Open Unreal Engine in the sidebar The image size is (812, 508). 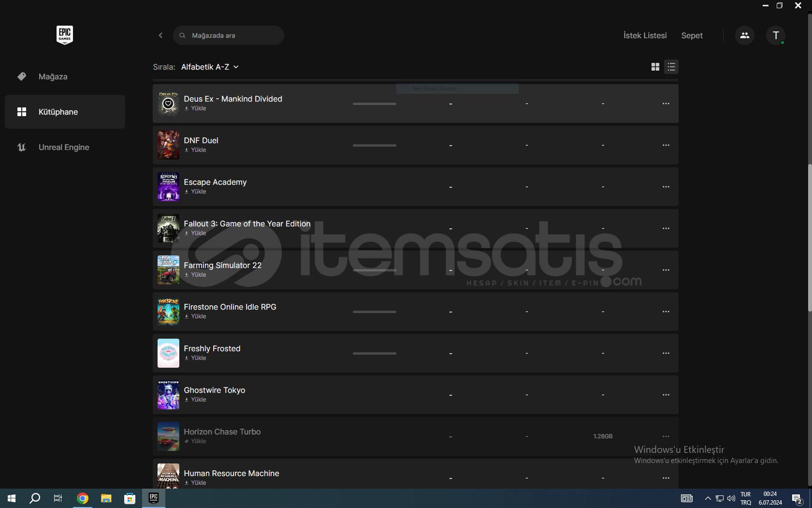pyautogui.click(x=65, y=147)
